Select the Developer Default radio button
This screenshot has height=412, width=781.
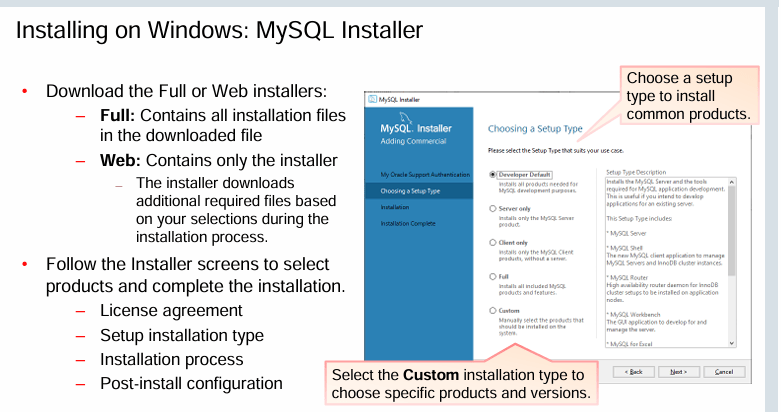coord(492,174)
